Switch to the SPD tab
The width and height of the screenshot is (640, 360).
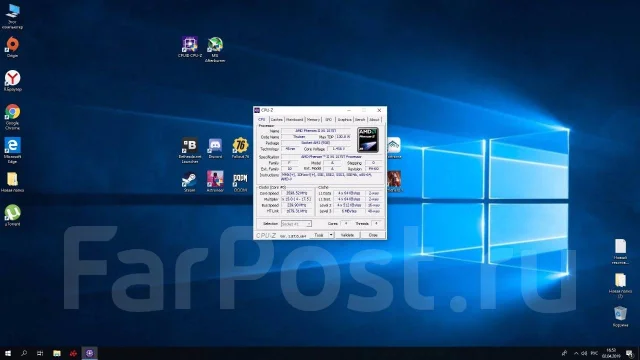[329, 120]
